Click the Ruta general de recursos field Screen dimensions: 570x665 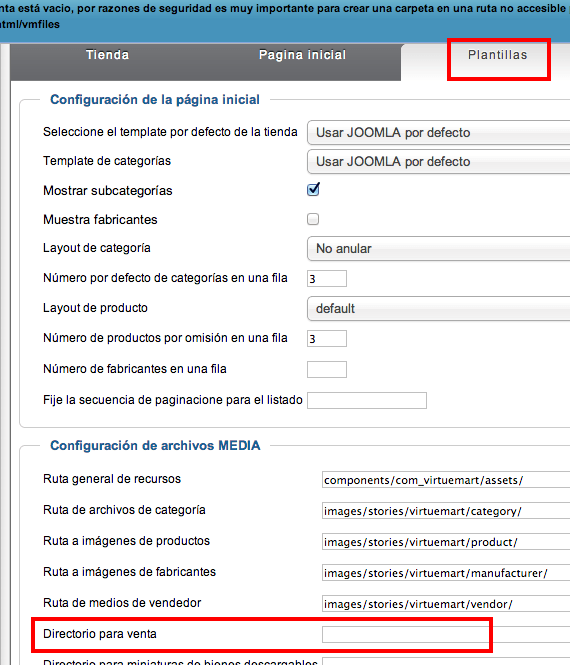tap(446, 480)
